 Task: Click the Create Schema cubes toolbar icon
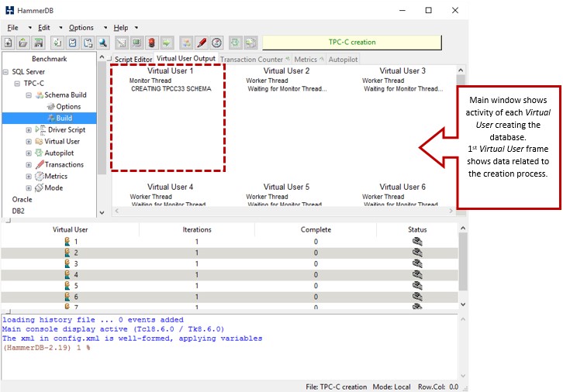[x=186, y=43]
